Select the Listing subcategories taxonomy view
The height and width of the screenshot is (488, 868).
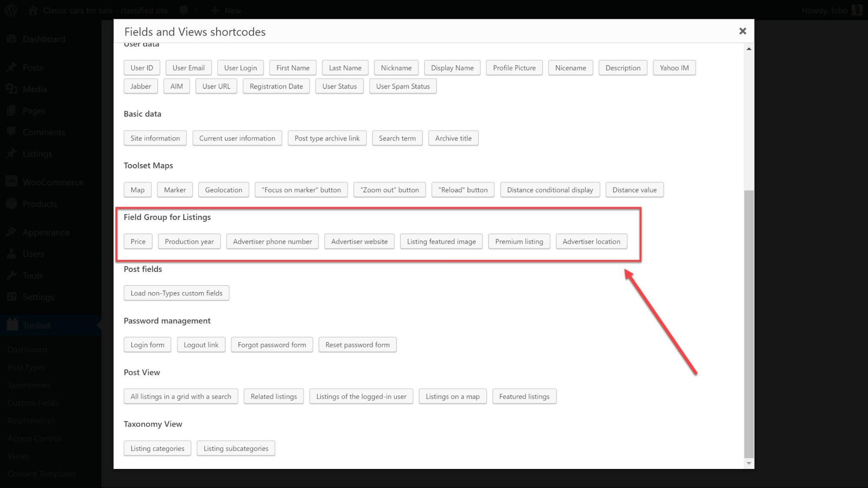click(236, 449)
